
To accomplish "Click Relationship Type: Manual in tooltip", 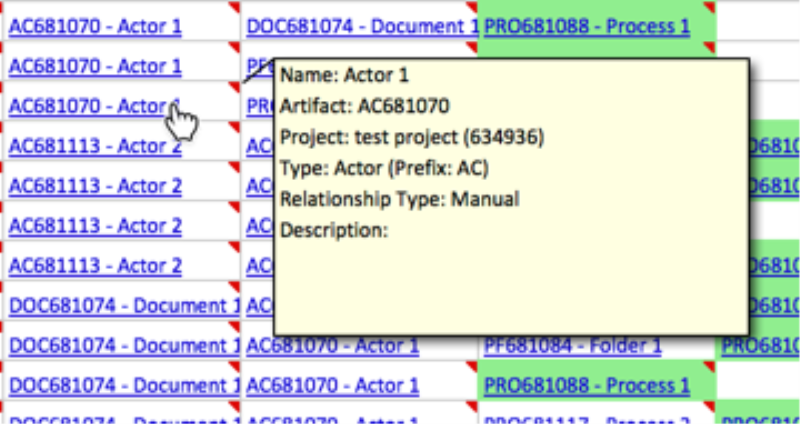I will (x=399, y=199).
